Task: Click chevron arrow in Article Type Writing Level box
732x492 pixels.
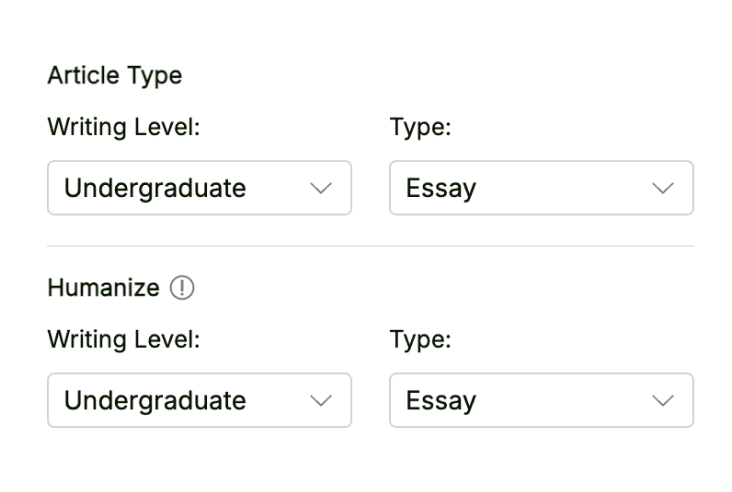Action: click(x=321, y=188)
